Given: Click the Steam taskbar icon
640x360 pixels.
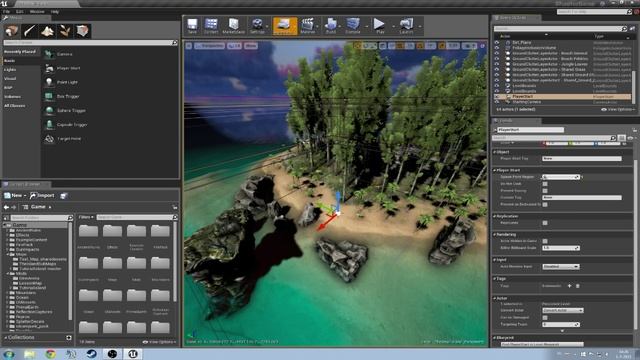Looking at the screenshot, I should [91, 354].
